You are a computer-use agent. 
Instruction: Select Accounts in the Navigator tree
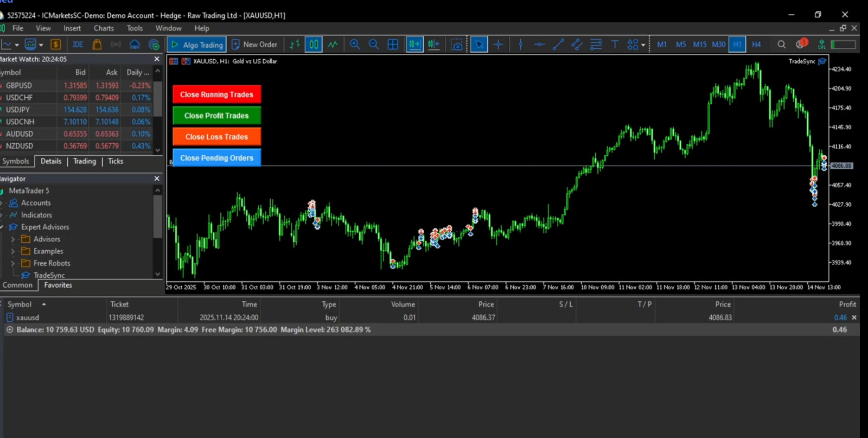pos(36,203)
